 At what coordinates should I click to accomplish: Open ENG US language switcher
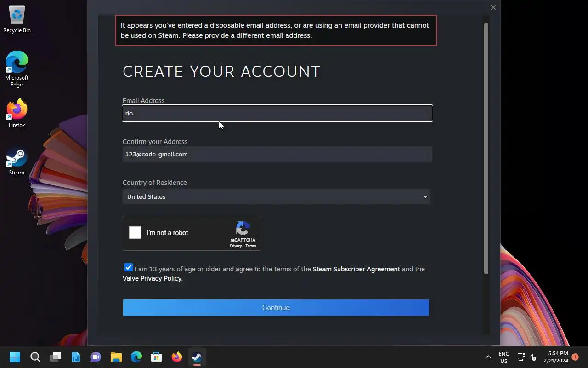(x=504, y=357)
